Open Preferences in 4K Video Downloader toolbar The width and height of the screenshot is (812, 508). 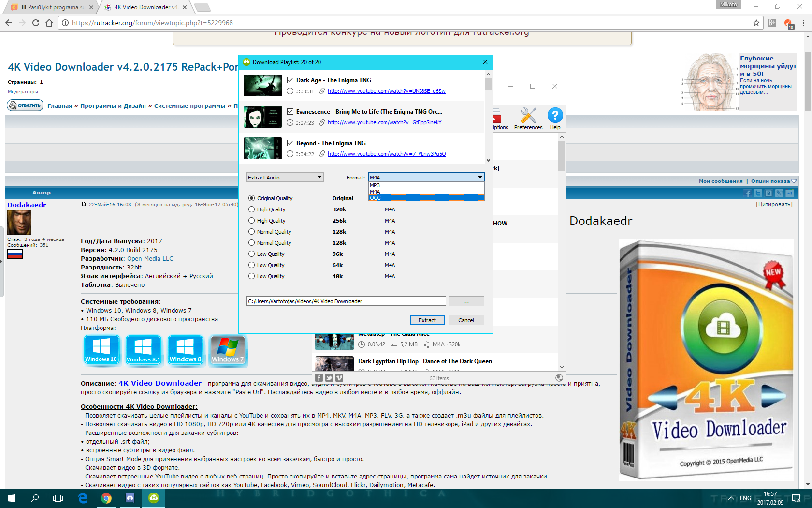[528, 119]
